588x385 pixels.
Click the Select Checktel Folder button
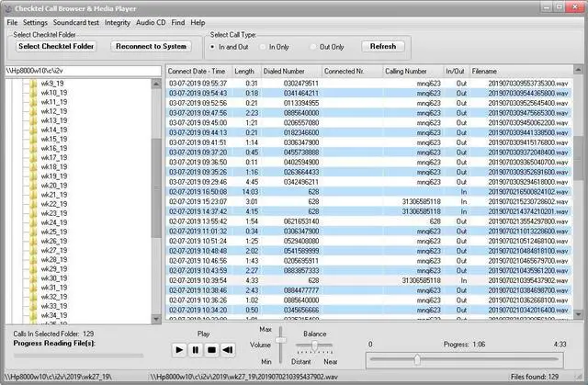tap(56, 46)
